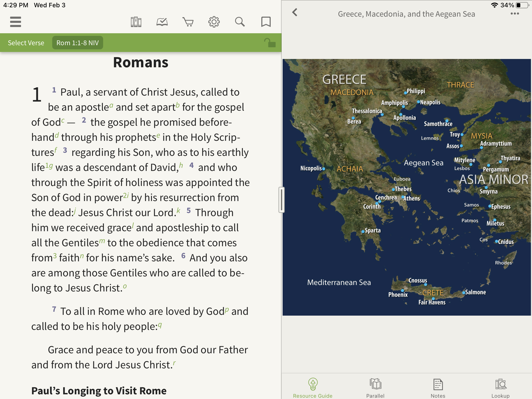Open the library books icon
The height and width of the screenshot is (399, 532).
136,22
